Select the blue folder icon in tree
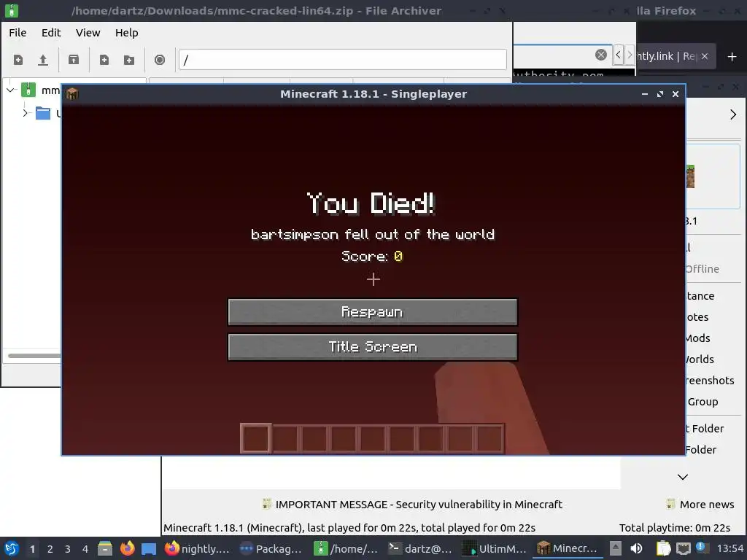Screen dimensions: 747x560 [x=43, y=113]
